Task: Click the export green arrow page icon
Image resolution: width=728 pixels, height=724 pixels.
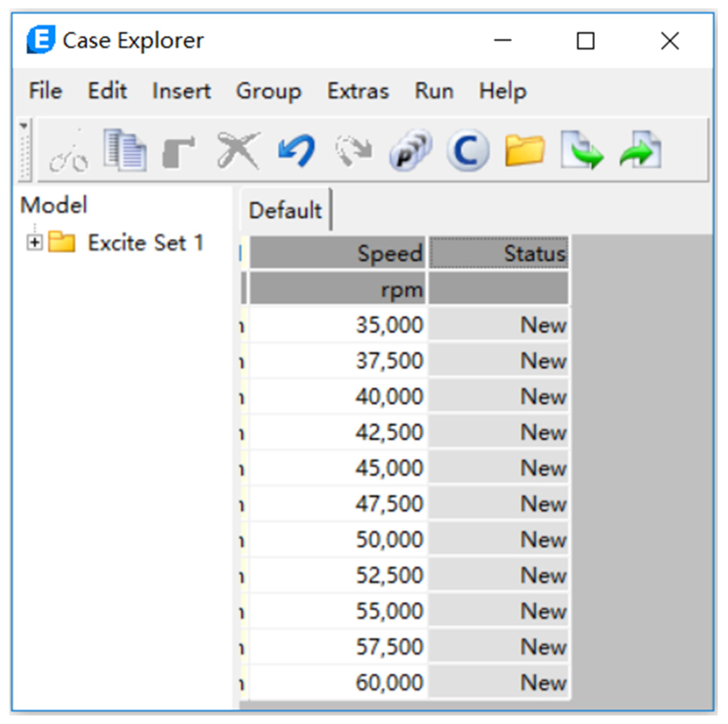Action: tap(640, 150)
